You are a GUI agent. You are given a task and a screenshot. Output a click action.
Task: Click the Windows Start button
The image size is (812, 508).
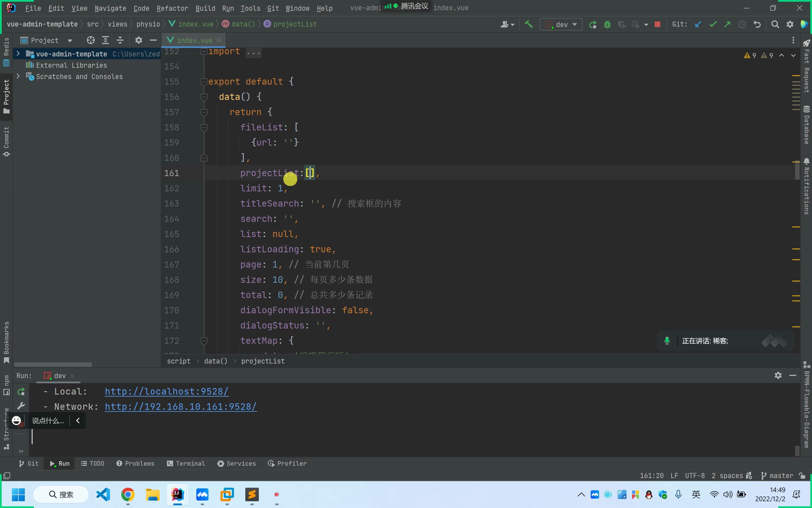click(18, 494)
